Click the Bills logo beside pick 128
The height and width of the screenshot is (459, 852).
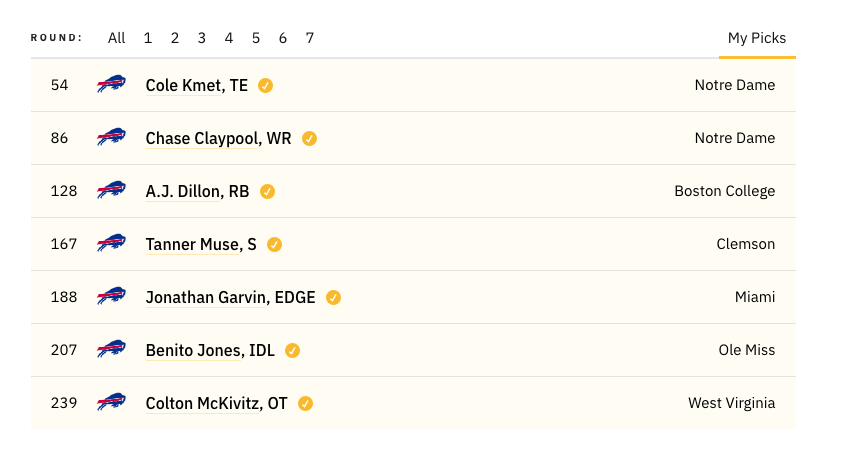tap(111, 190)
